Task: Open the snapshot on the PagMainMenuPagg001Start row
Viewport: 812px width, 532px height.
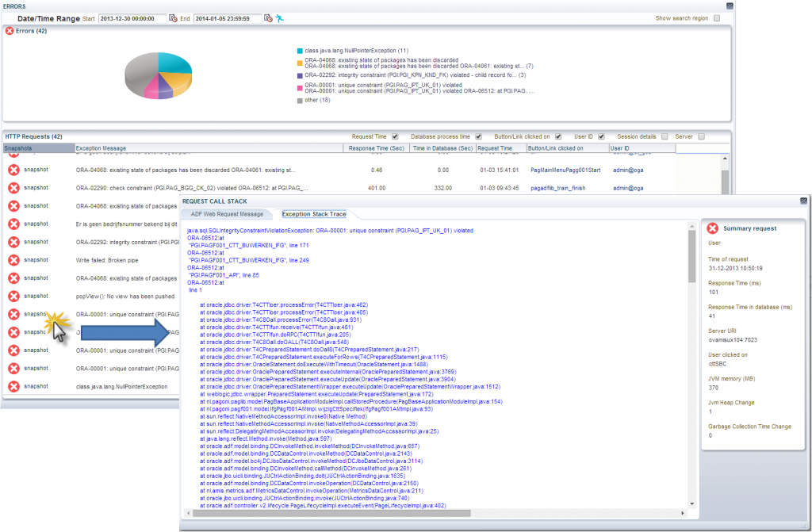Action: tap(36, 170)
